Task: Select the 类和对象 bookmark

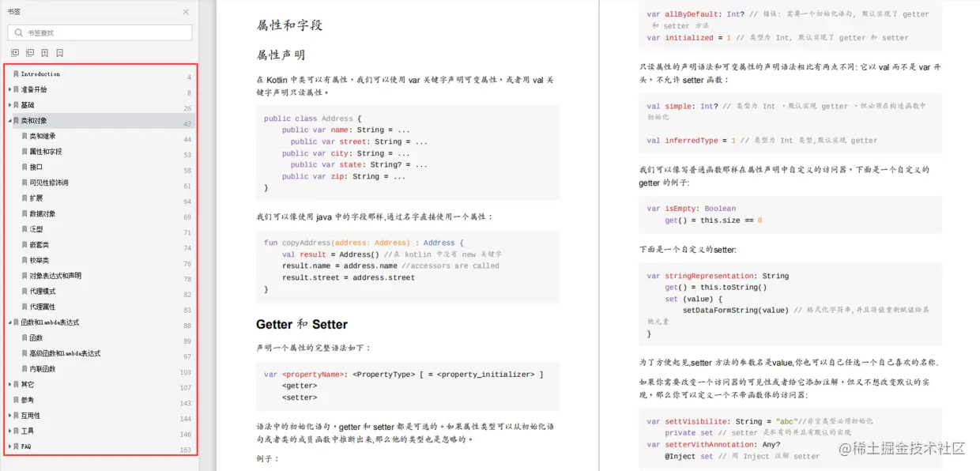Action: [x=34, y=120]
